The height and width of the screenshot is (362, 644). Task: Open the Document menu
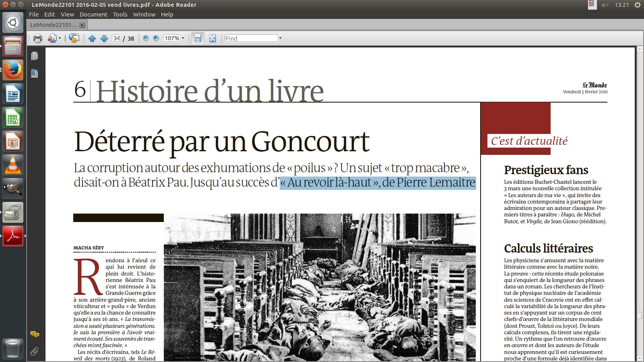coord(93,14)
